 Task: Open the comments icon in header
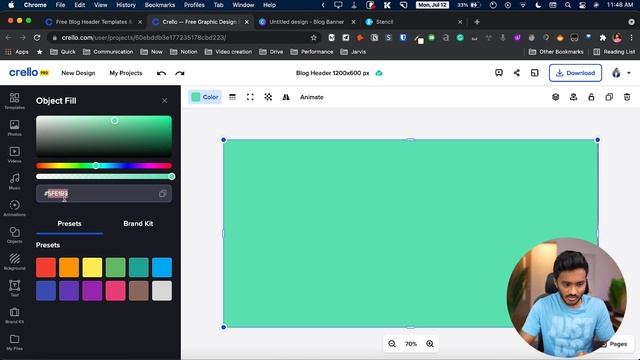[x=499, y=73]
